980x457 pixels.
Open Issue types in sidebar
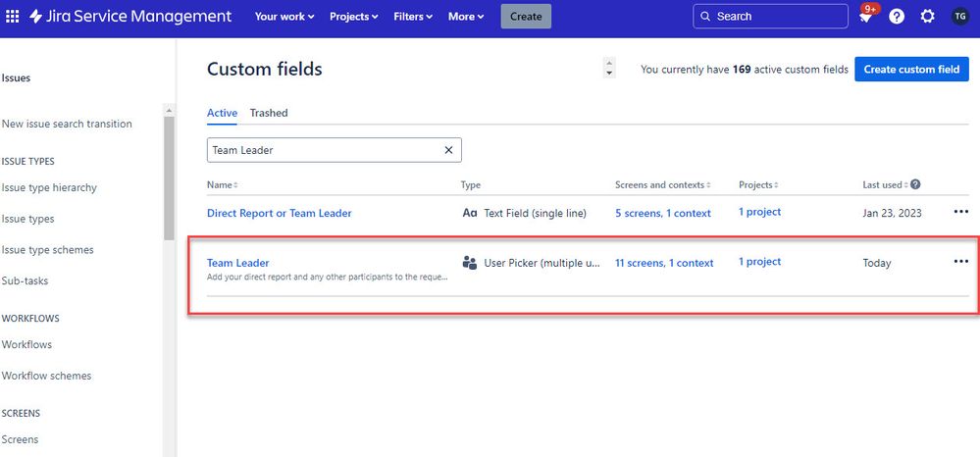tap(28, 219)
